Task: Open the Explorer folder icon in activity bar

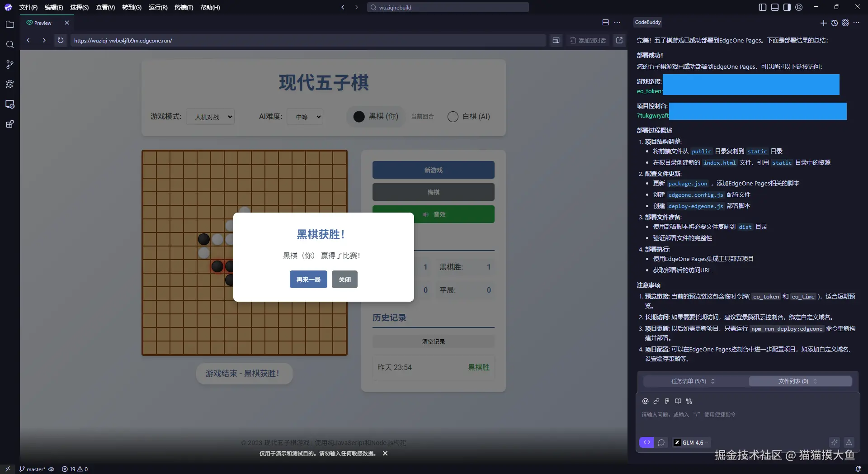Action: [10, 24]
